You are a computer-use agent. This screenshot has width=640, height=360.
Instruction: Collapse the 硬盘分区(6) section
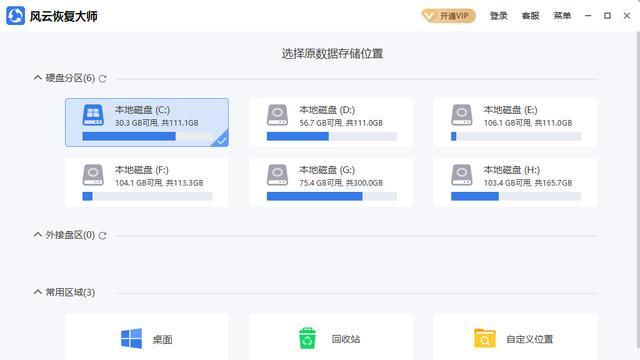38,78
